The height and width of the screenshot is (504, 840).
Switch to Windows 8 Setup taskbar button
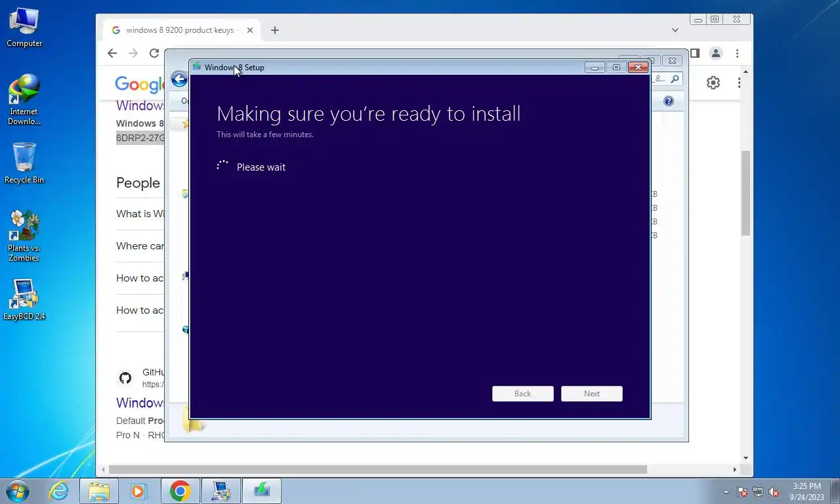tap(262, 491)
